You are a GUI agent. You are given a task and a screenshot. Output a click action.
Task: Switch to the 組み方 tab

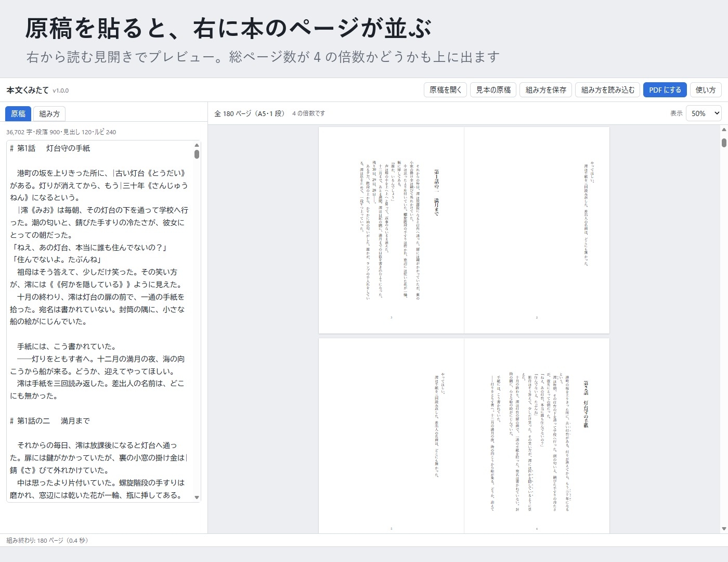pos(49,114)
